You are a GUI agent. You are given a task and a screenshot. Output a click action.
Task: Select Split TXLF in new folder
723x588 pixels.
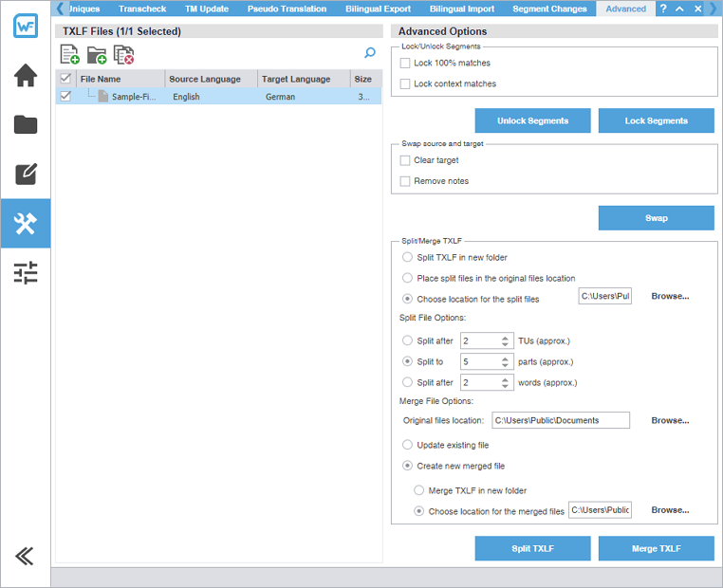click(x=408, y=257)
